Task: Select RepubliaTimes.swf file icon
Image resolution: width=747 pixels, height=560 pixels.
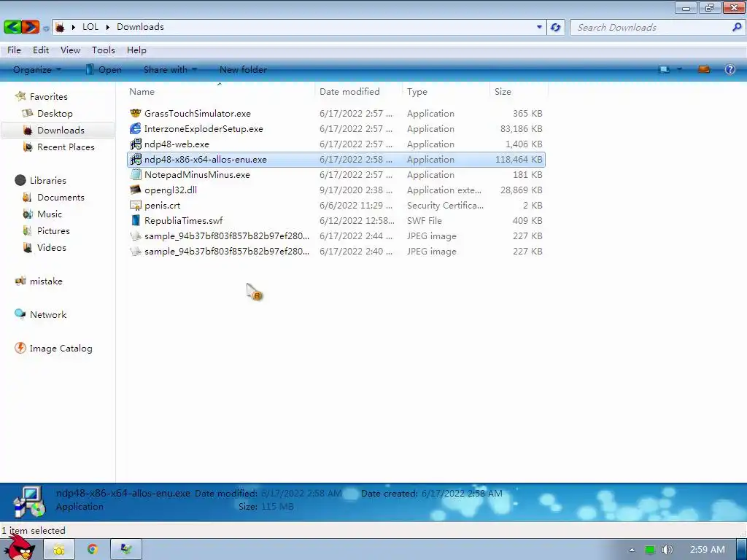Action: pos(136,220)
